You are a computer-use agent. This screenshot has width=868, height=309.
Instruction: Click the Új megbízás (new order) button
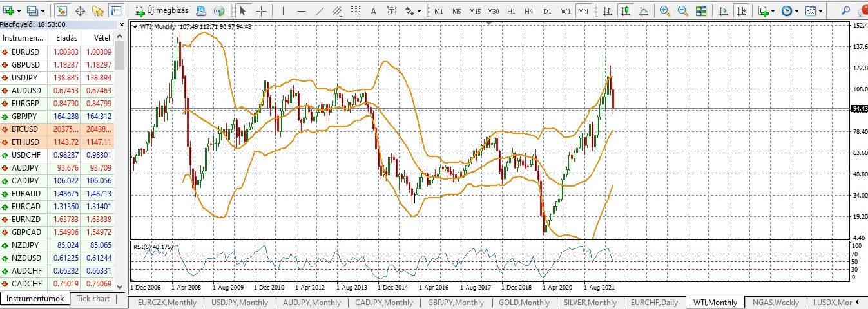point(162,11)
